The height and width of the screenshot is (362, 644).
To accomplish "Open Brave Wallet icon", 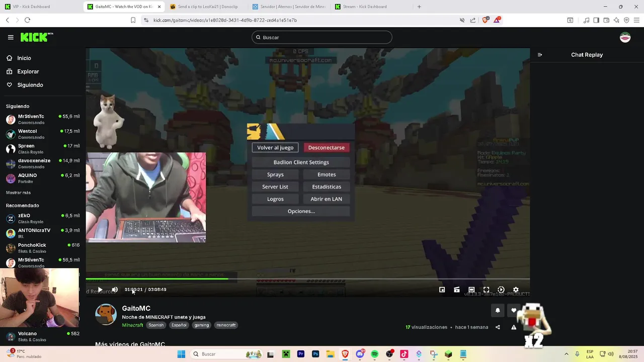I will 606,20.
